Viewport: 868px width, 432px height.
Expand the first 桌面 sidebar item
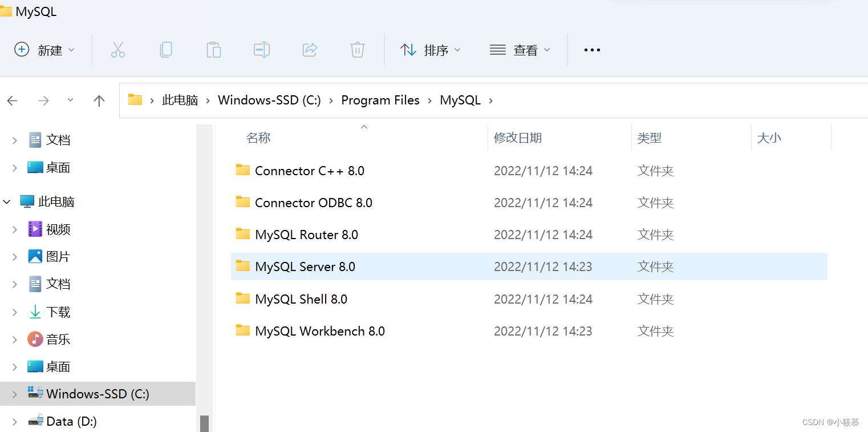coord(15,168)
